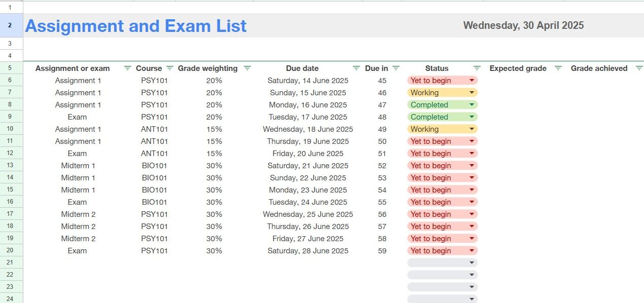Open the Course column filter icon
The image size is (644, 303).
point(170,68)
